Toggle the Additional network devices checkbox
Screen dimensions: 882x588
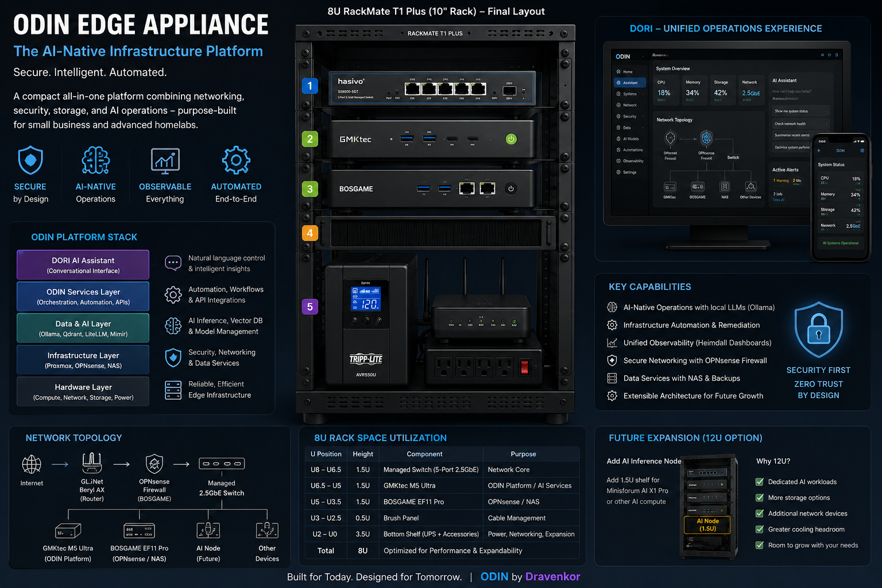tap(760, 513)
